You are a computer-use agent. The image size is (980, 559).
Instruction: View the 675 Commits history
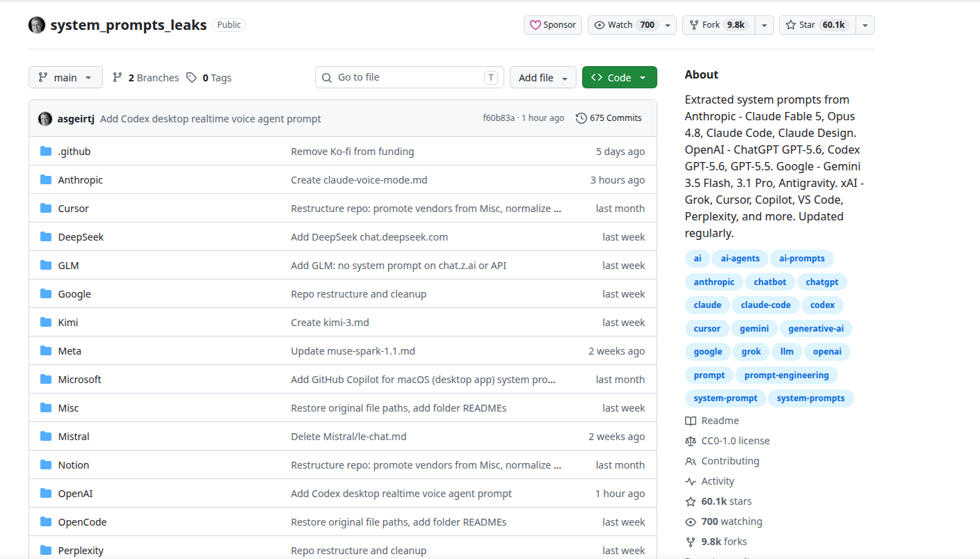(x=609, y=118)
